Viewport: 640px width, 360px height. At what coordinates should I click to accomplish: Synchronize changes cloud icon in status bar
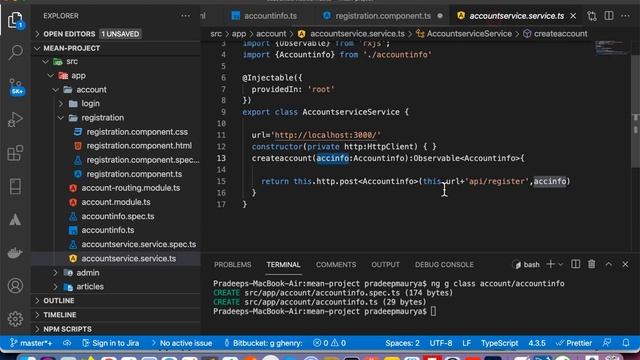point(67,343)
